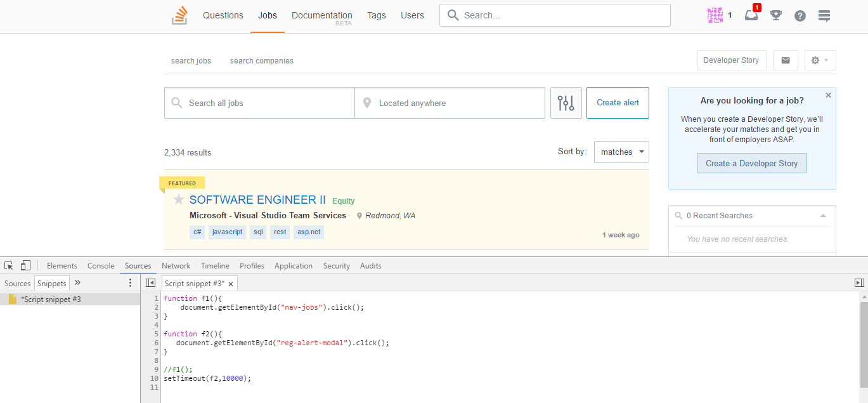Close the Script snippet #3 tab
Viewport: 868px width, 403px height.
click(231, 284)
